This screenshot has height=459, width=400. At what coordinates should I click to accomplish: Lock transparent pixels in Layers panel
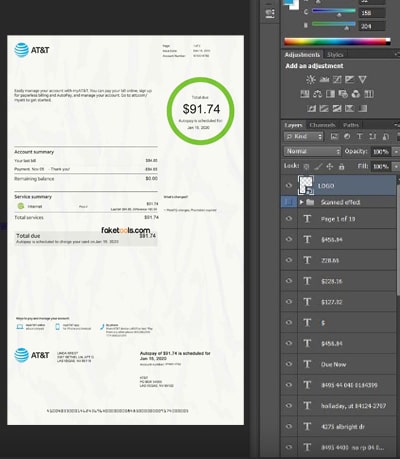[x=306, y=166]
